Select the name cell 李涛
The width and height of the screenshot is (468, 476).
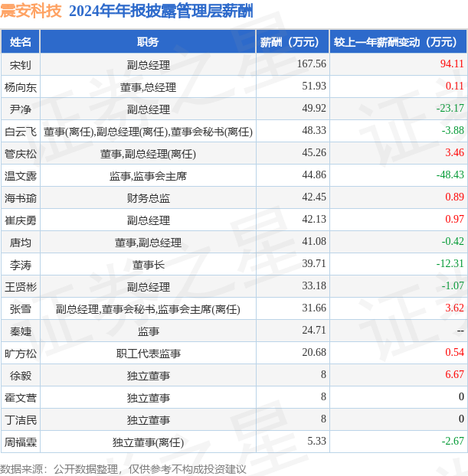coord(21,265)
